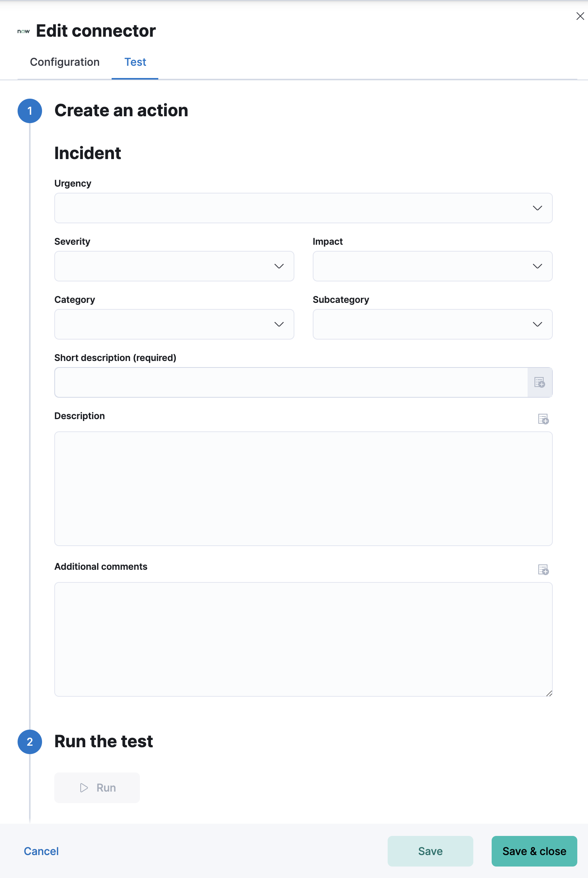The width and height of the screenshot is (588, 878).
Task: Click the Run play button
Action: 97,788
